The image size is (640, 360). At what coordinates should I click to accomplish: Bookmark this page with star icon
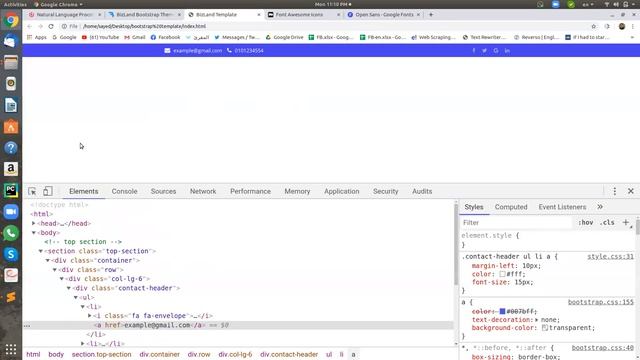pos(593,26)
